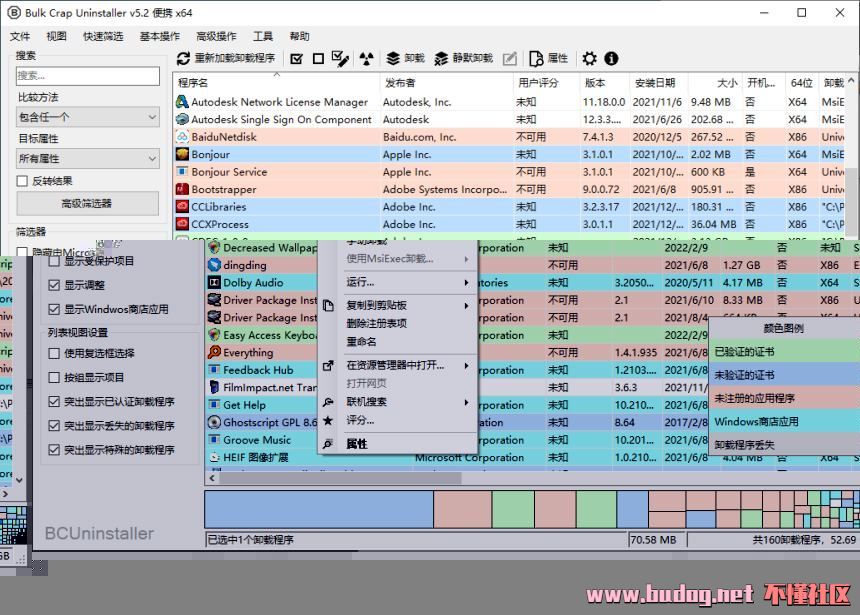Screen dimensions: 860x615
Task: Open settings with the gear icon
Action: [x=589, y=59]
